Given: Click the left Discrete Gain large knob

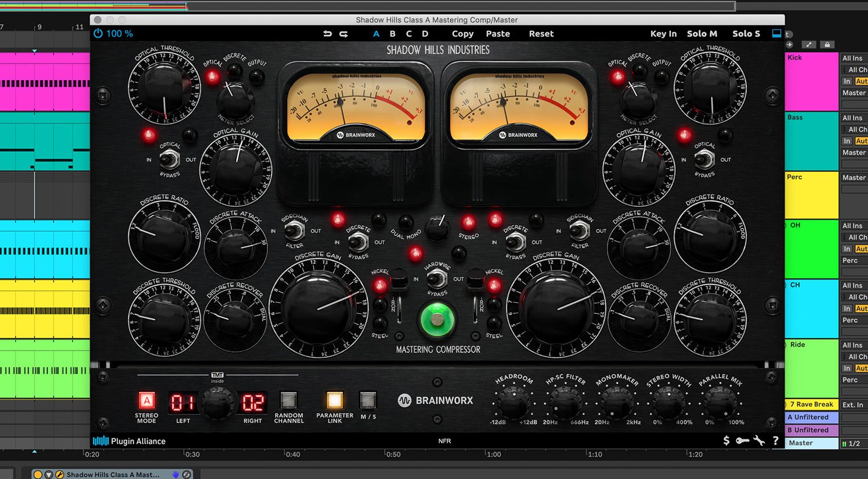Looking at the screenshot, I should (x=317, y=308).
